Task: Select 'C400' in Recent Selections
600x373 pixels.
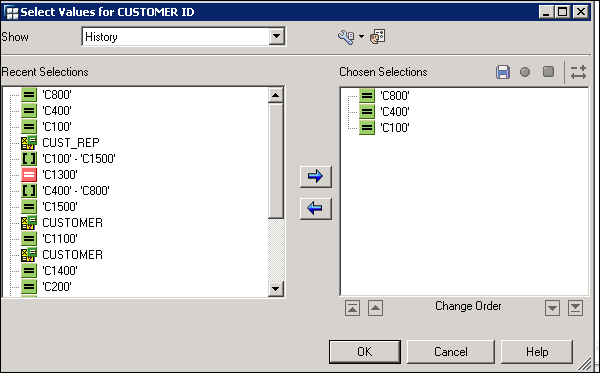Action: point(57,111)
